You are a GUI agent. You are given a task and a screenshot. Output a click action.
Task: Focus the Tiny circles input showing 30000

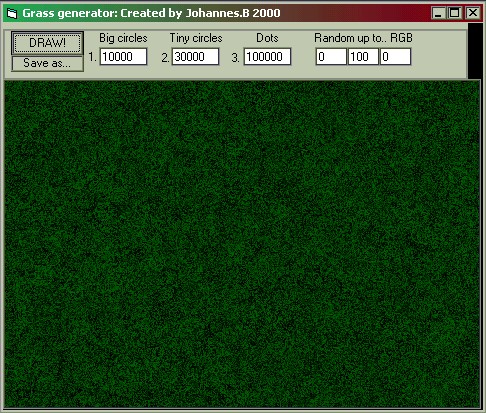pyautogui.click(x=195, y=57)
